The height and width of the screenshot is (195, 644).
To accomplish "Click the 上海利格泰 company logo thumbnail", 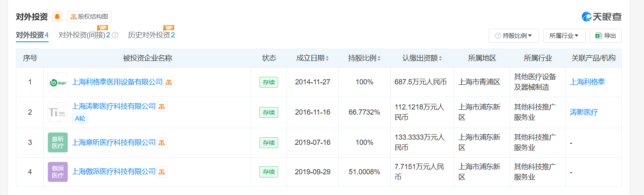I will [x=58, y=82].
